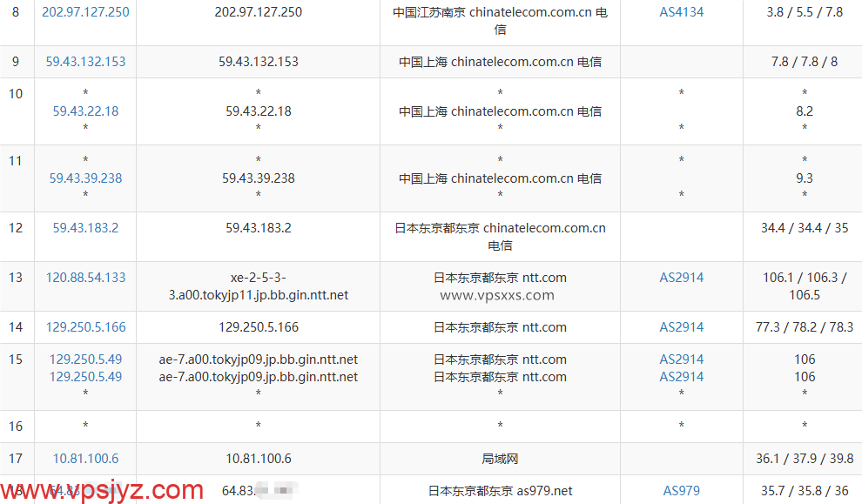Select the latency value 3.8 / 5.5 / 7.8
The height and width of the screenshot is (504, 862).
point(805,12)
